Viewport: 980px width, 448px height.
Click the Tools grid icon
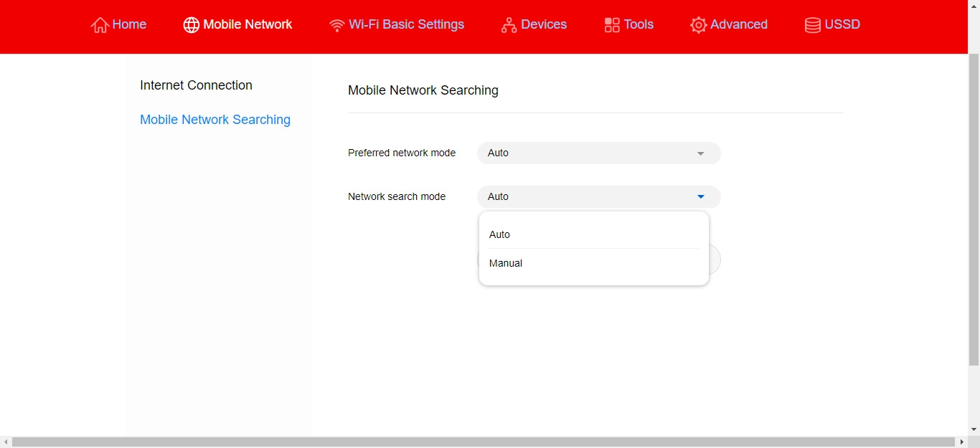612,25
